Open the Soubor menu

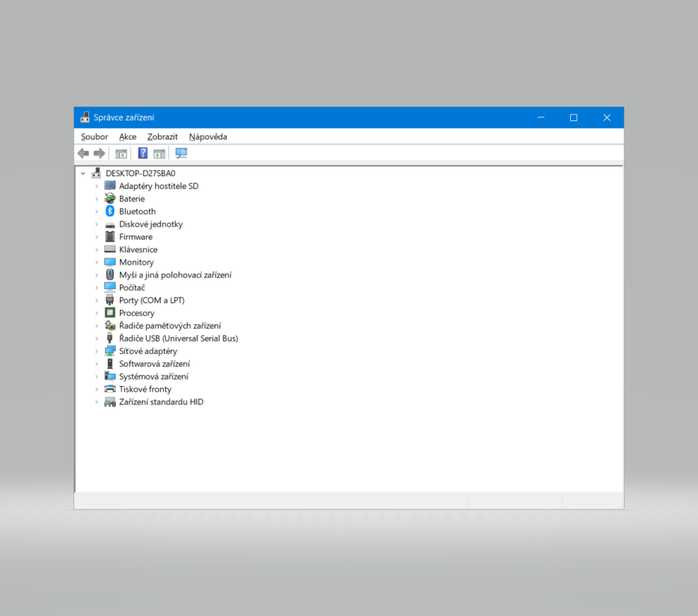coord(94,137)
